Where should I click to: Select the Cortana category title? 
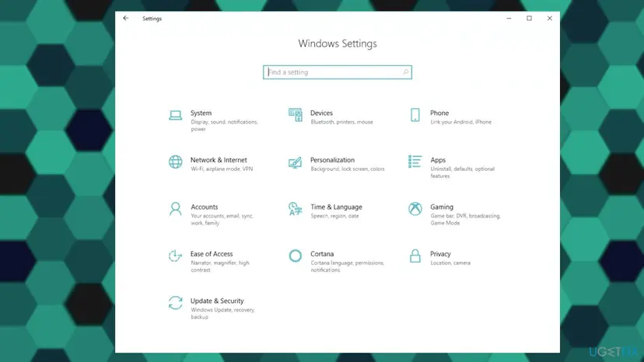pyautogui.click(x=322, y=254)
